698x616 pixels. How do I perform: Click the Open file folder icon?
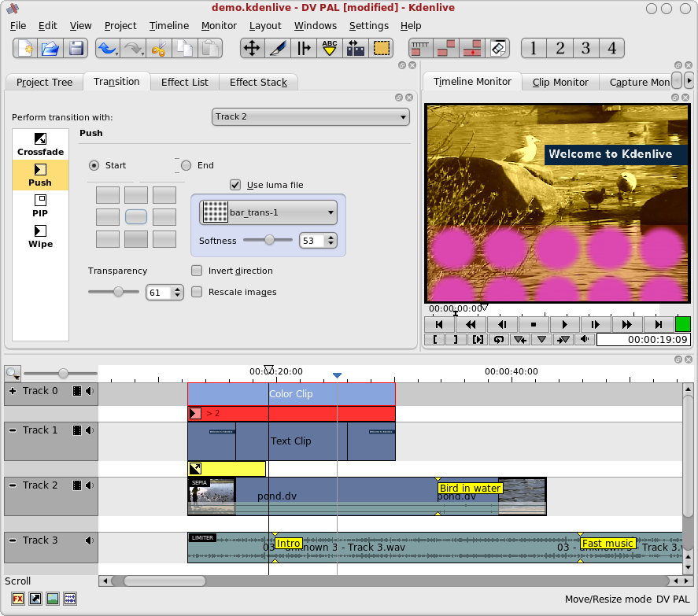[51, 49]
